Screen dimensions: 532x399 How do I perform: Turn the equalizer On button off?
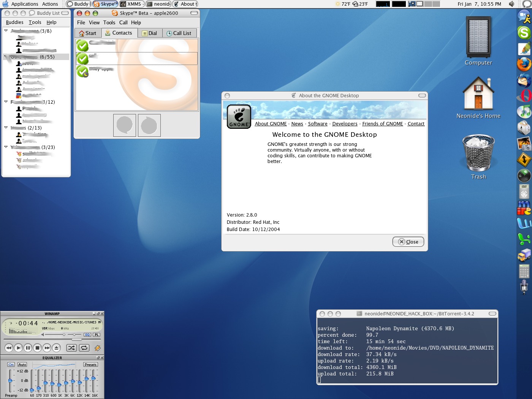[11, 364]
